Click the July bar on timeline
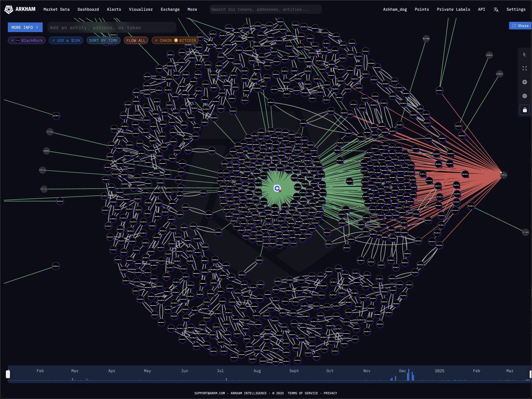This screenshot has height=399, width=532. pos(226,379)
